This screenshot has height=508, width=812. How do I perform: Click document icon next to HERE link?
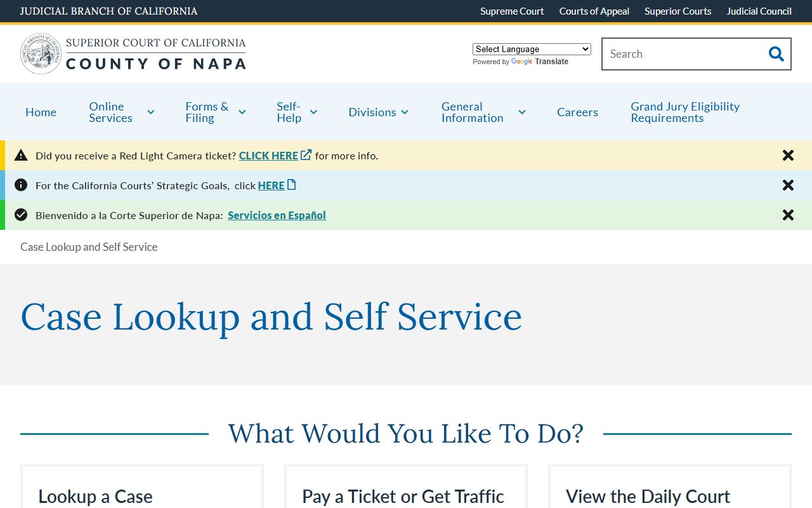[x=292, y=185]
